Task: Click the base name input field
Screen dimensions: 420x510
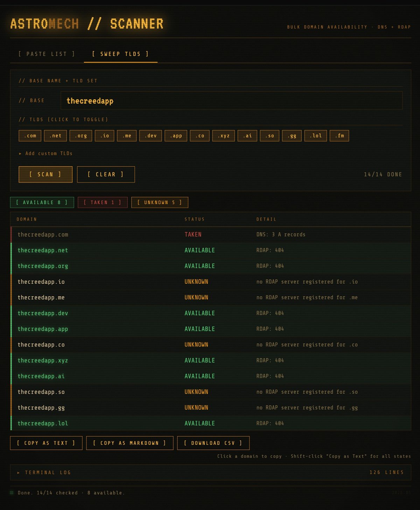Action: tap(231, 101)
